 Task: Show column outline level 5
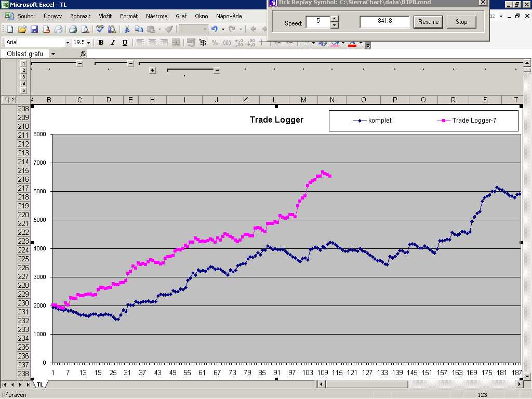click(x=23, y=90)
